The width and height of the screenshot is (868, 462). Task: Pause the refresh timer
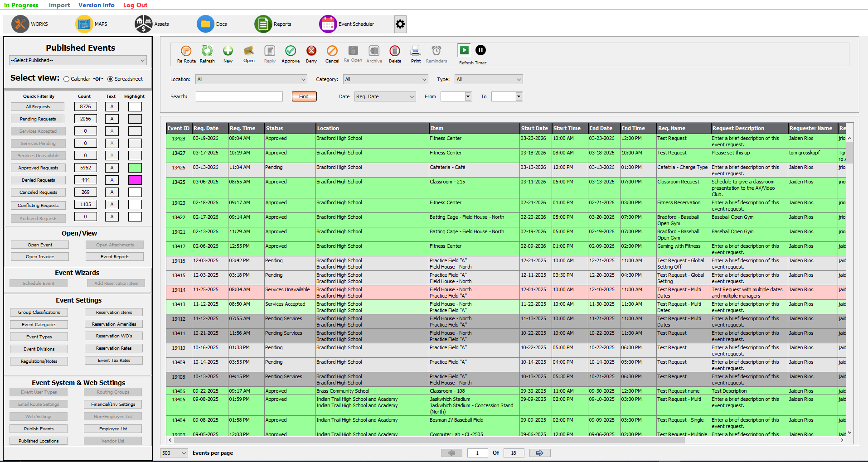(x=480, y=50)
